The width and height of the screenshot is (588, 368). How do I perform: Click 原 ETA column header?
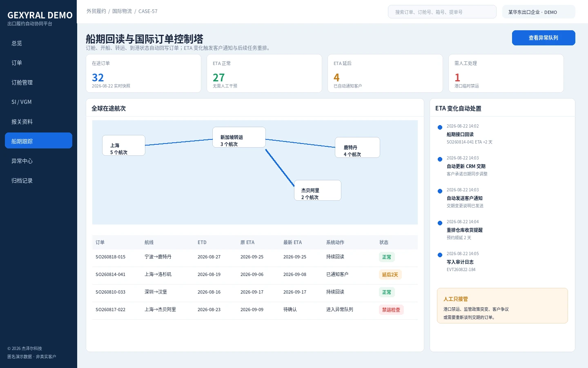[x=247, y=242]
